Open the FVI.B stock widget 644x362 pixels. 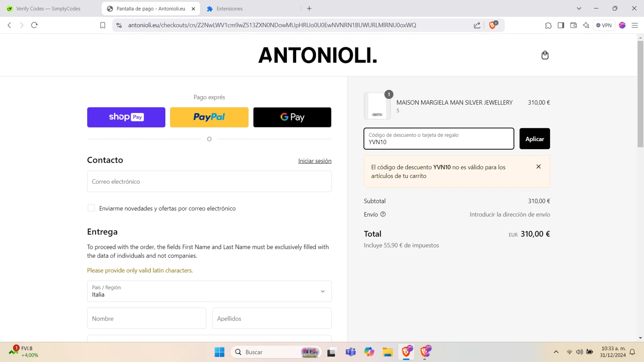click(x=24, y=352)
